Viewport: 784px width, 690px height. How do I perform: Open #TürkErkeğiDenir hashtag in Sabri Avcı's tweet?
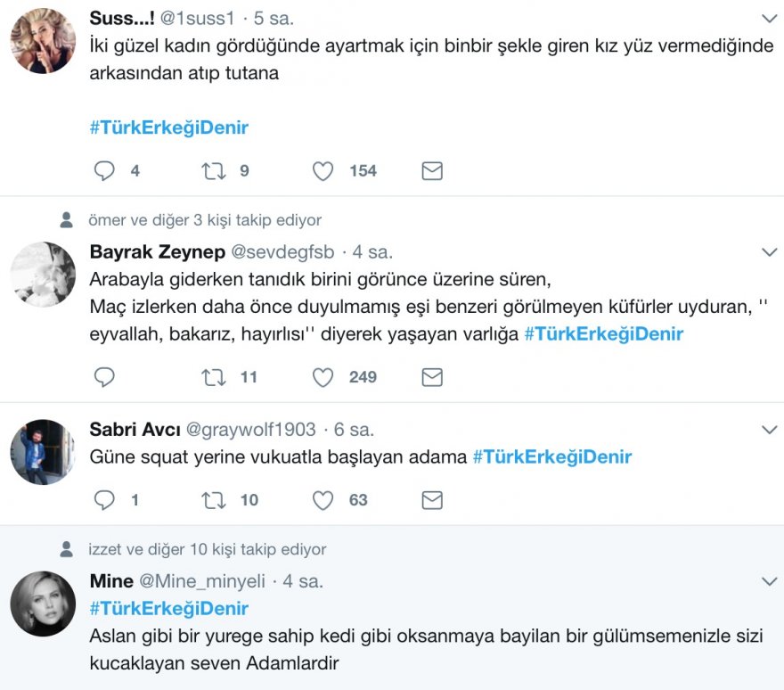(551, 456)
